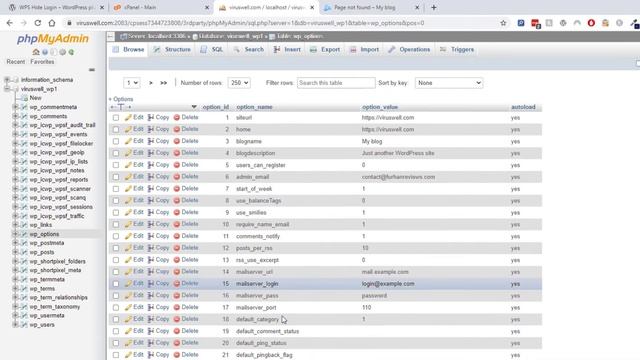
Task: Open the Search tab
Action: click(x=249, y=49)
